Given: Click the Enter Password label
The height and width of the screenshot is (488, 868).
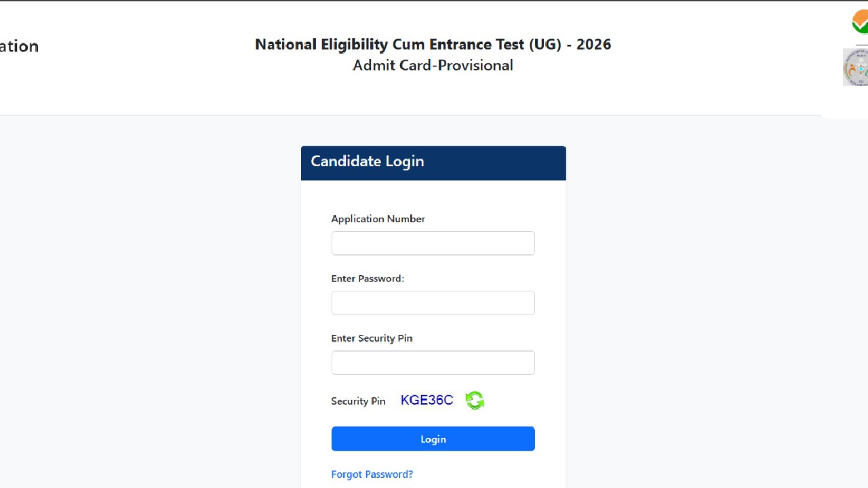Looking at the screenshot, I should tap(368, 278).
